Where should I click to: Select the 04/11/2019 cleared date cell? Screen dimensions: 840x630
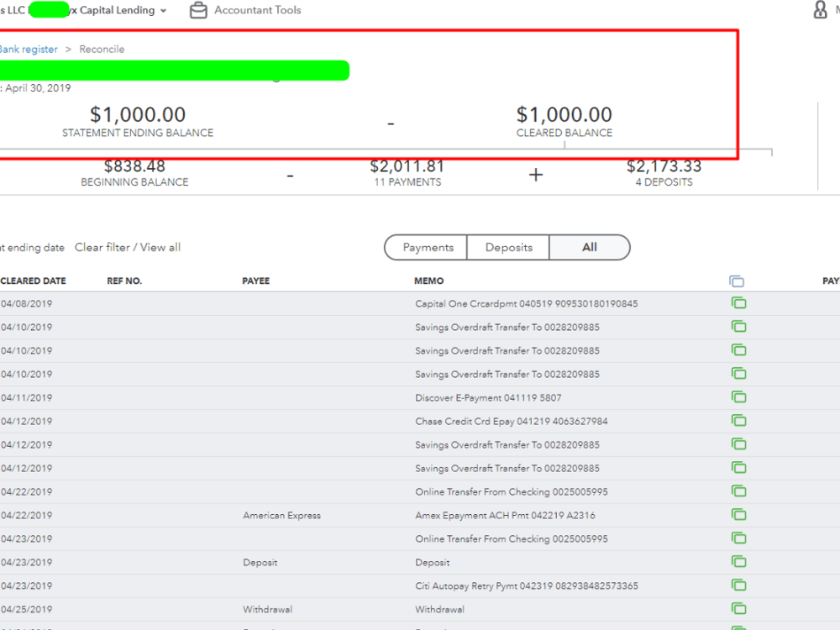coord(26,398)
